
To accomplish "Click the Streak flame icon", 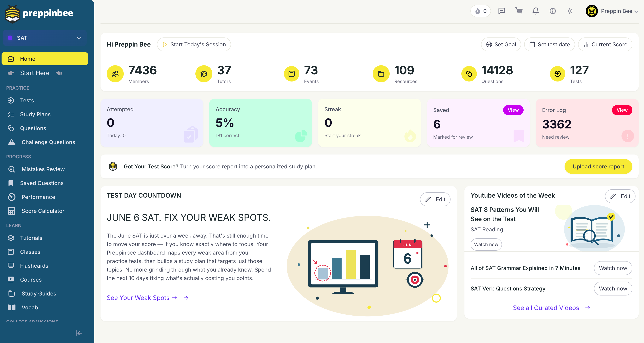I will (x=410, y=136).
